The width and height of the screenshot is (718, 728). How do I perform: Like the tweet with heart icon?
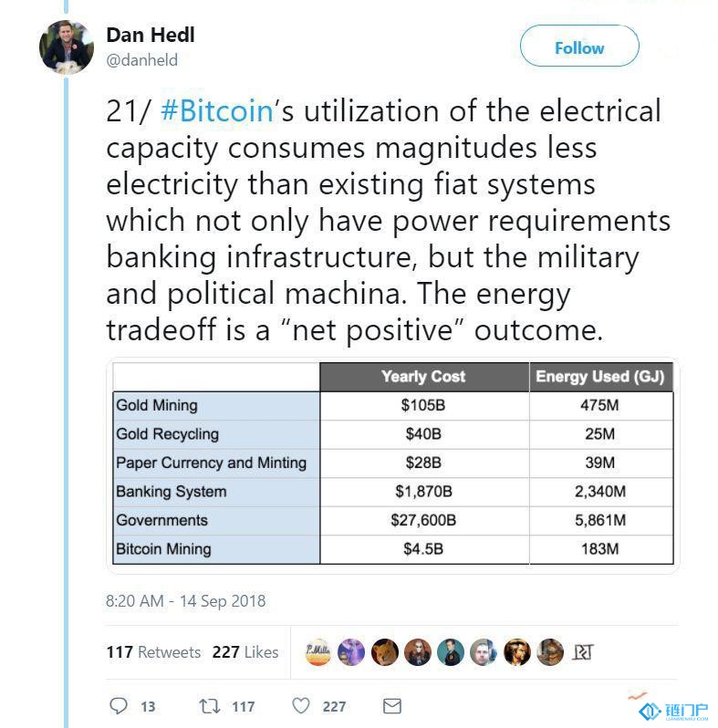tap(301, 706)
